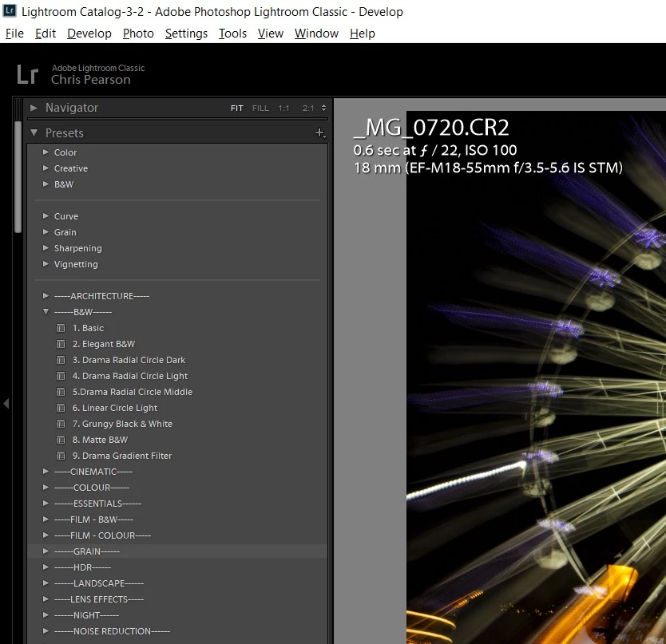Viewport: 666px width, 644px height.
Task: Open the Tools menu
Action: click(232, 33)
